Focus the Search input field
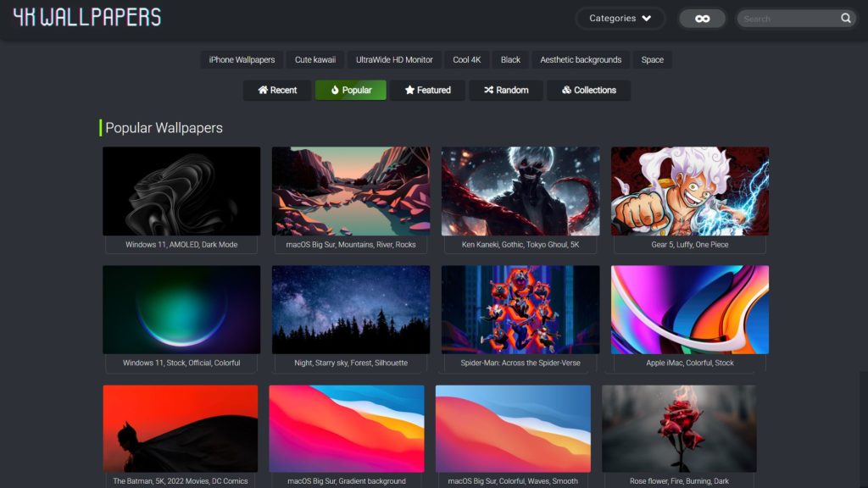The height and width of the screenshot is (488, 868). click(x=789, y=19)
